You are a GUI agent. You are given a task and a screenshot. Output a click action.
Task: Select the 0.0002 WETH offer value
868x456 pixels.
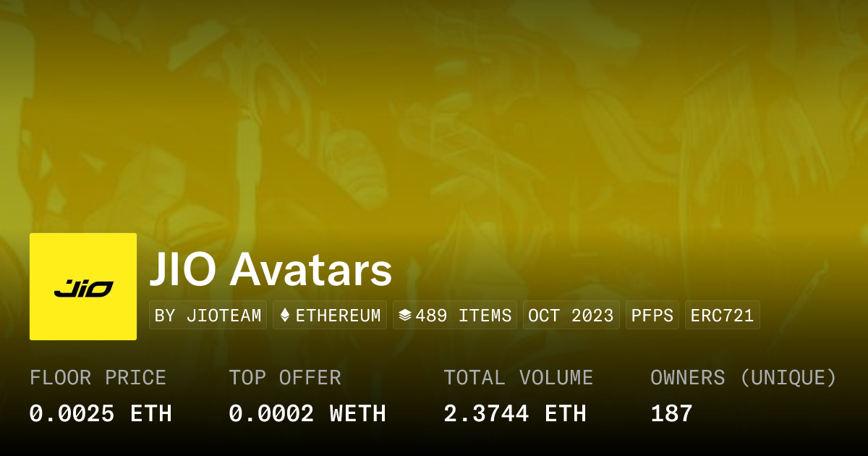pos(307,414)
